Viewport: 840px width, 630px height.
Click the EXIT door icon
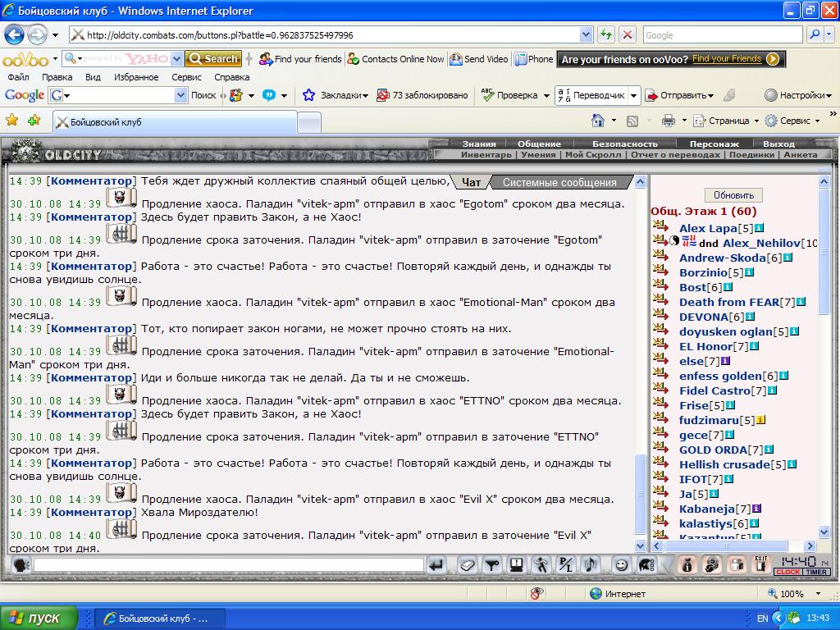[761, 564]
